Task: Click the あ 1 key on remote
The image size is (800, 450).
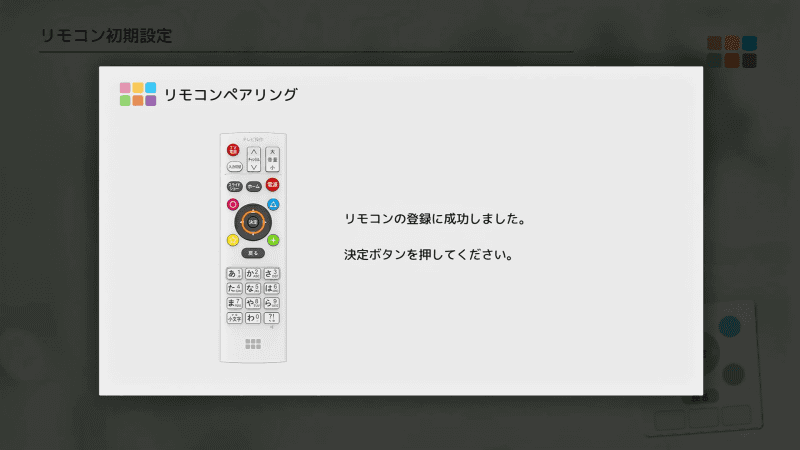Action: 234,273
